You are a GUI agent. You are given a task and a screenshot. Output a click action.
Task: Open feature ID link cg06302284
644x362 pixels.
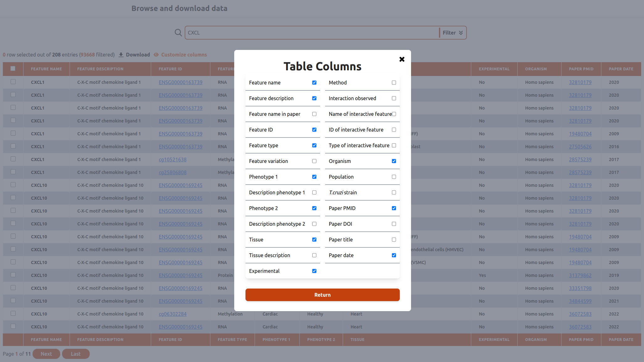point(172,314)
